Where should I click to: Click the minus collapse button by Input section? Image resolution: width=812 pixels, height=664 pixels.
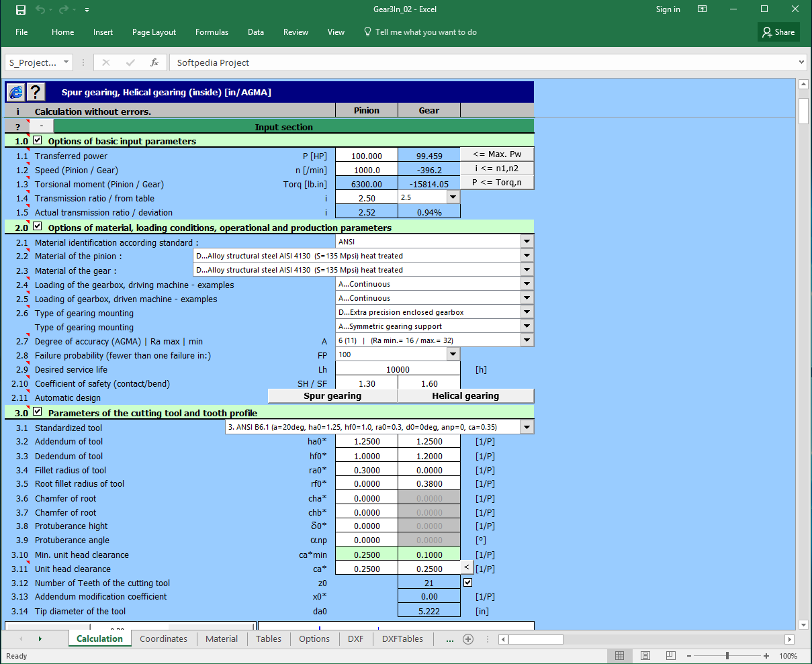pos(42,126)
